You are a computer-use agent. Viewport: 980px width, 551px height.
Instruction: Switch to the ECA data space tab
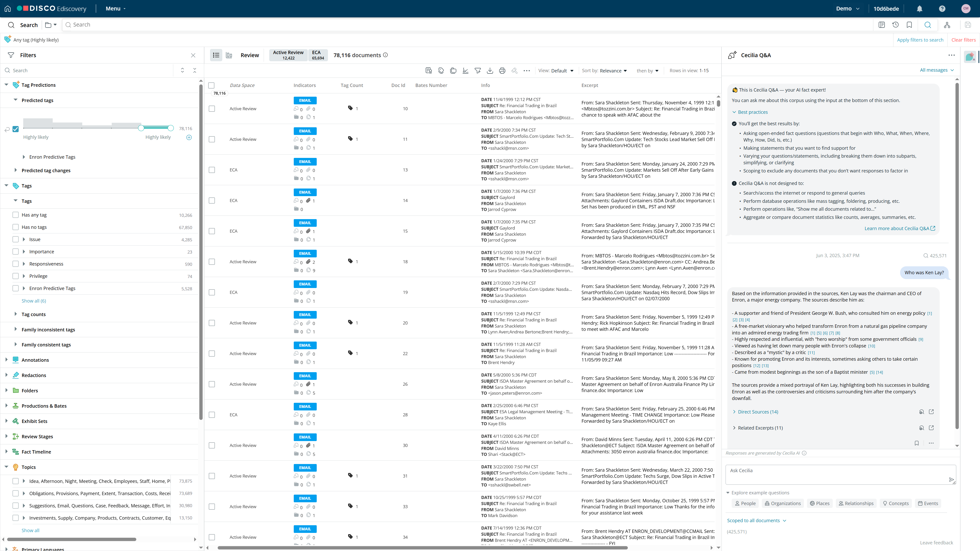tap(317, 55)
